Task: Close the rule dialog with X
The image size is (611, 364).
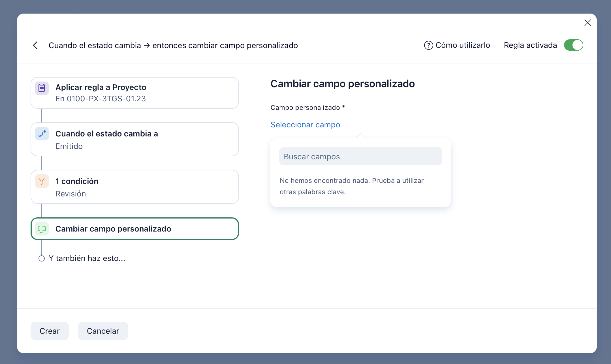Action: (x=587, y=23)
